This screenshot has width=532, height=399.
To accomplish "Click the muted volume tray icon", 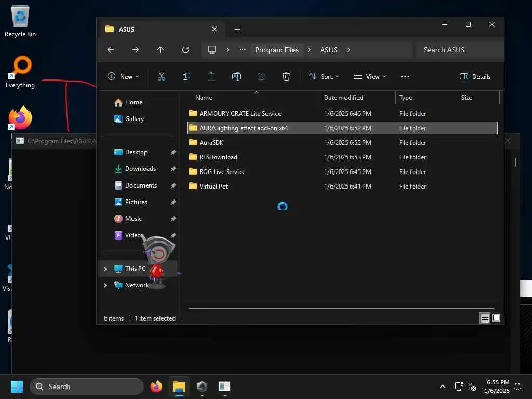I will 472,387.
